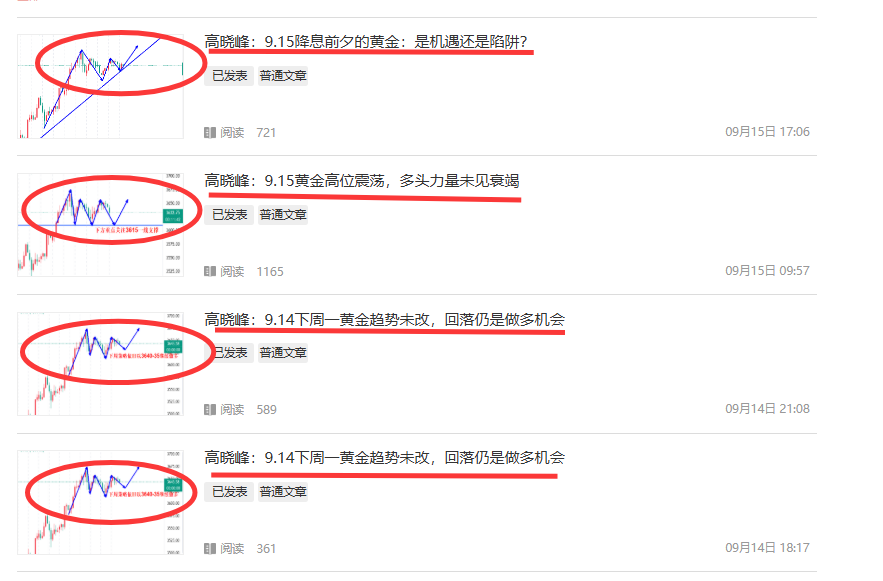
Task: Click 普通文章 tag under the 高位震荡 article
Action: point(283,214)
